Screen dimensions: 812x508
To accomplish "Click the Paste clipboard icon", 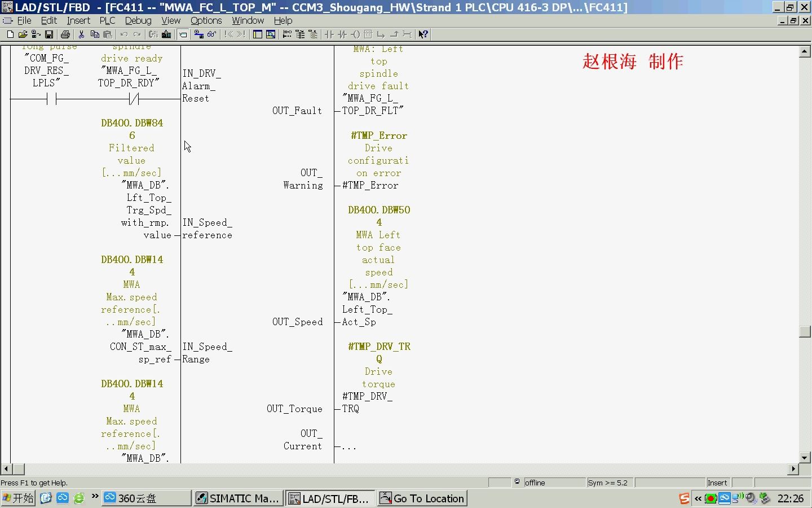I will [x=108, y=34].
